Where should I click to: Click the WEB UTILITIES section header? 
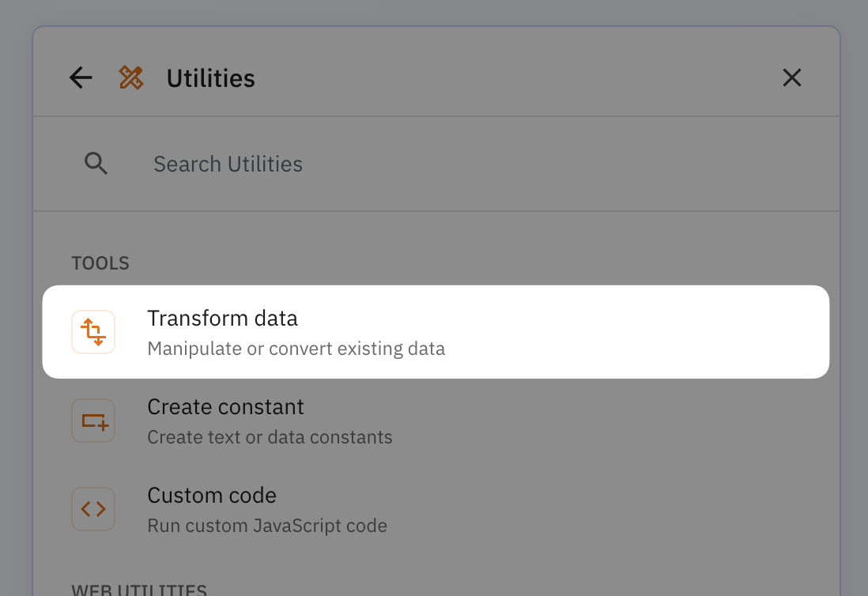[x=138, y=589]
